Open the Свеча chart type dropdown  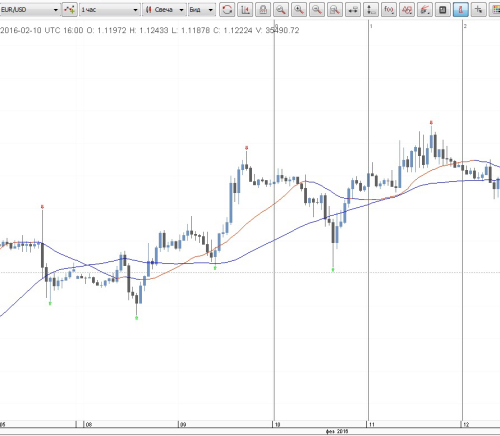pos(164,10)
